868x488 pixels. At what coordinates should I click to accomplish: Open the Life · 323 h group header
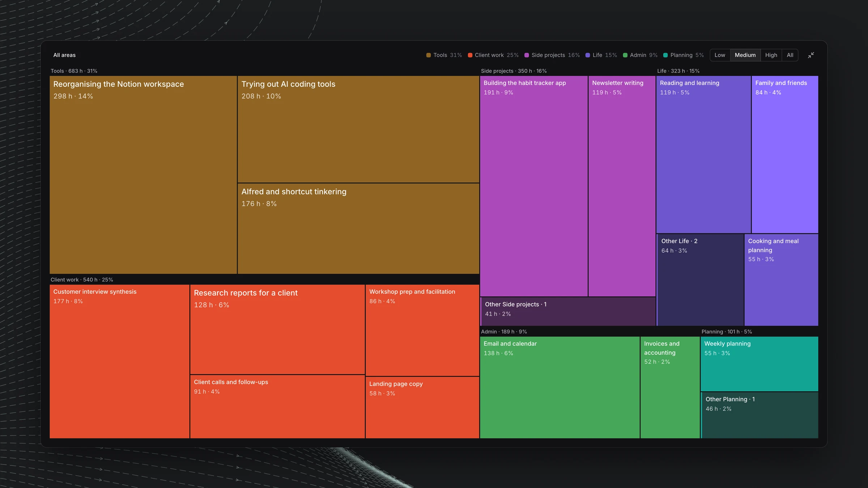[x=678, y=71]
